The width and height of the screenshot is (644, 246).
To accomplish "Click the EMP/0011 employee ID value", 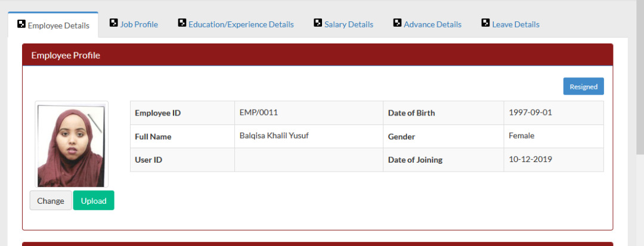I will coord(259,113).
